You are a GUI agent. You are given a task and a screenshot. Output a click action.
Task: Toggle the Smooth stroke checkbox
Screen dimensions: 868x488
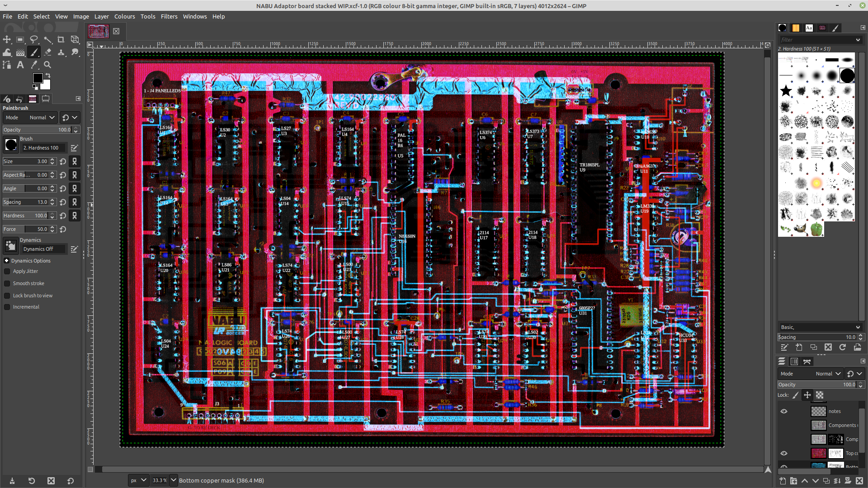click(7, 284)
